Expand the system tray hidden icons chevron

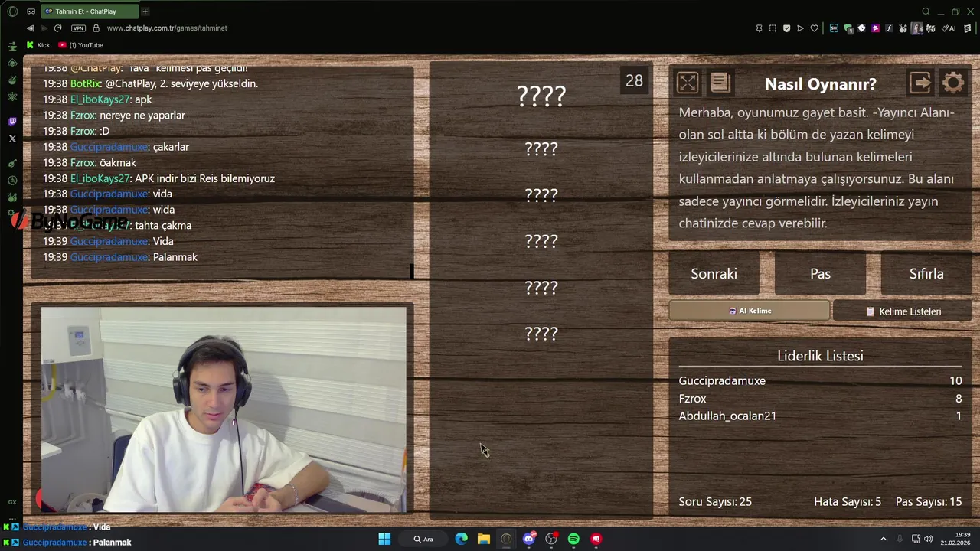(883, 539)
